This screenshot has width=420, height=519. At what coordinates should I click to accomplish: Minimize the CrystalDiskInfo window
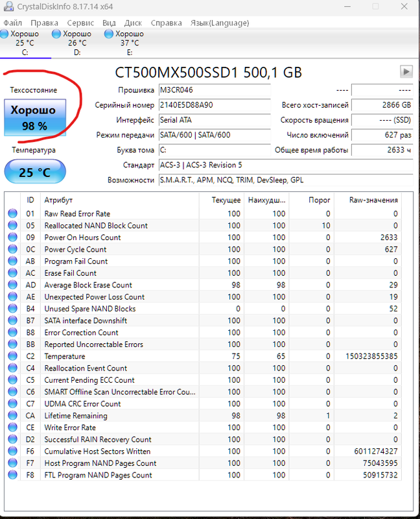point(347,6)
